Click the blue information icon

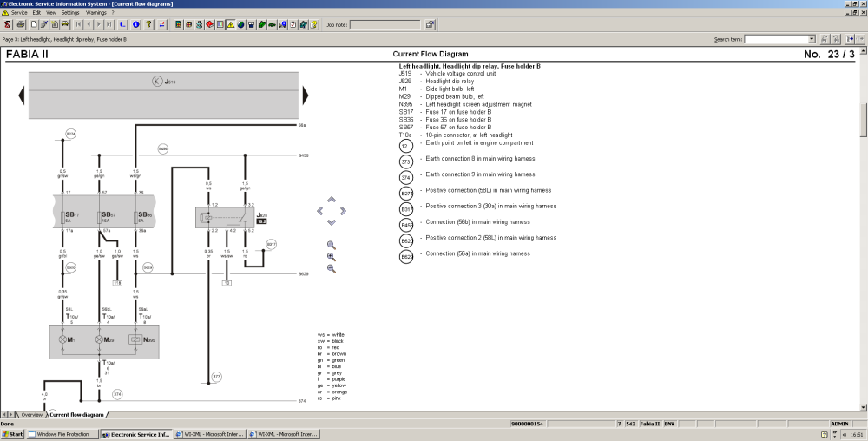click(x=135, y=24)
